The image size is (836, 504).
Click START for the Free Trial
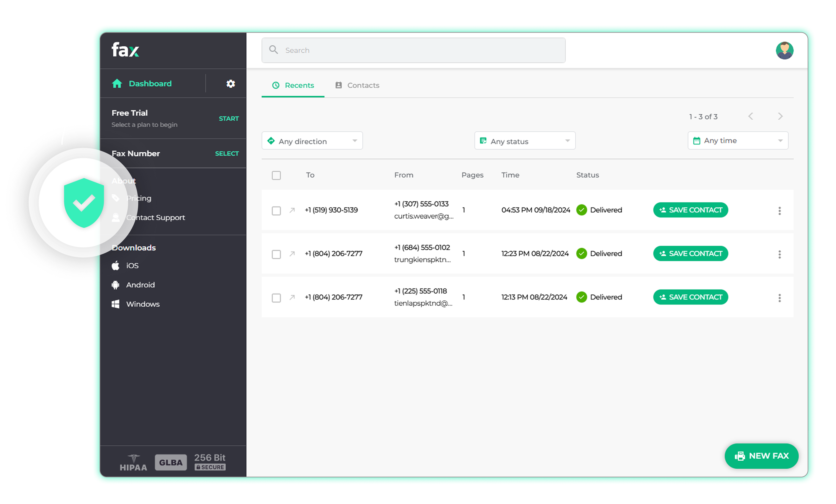228,119
